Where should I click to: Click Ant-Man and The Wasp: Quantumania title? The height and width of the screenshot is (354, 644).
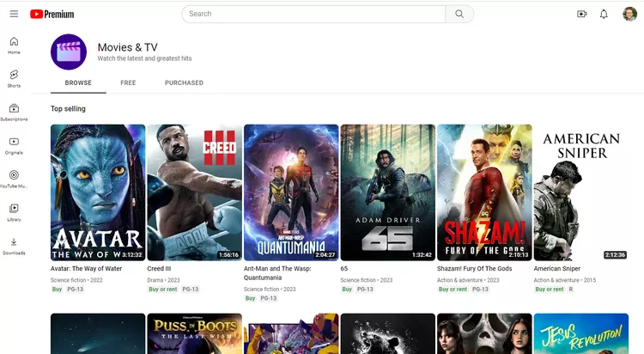coord(277,273)
